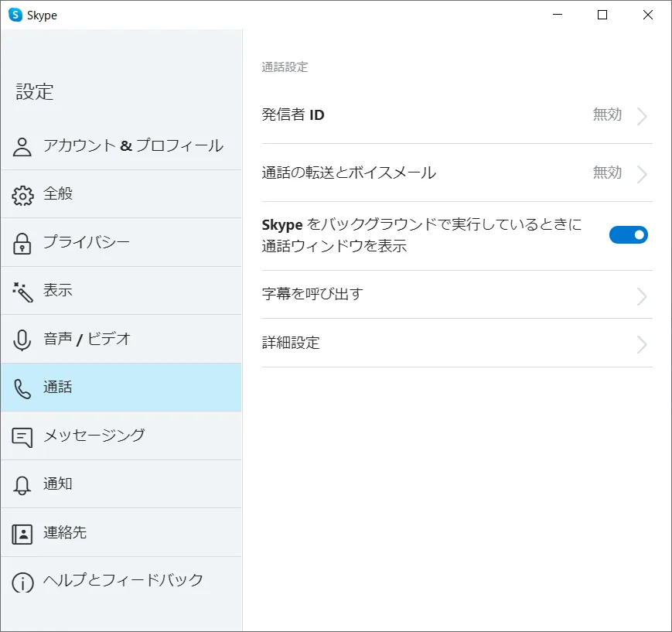Viewport: 672px width, 632px height.
Task: Expand 発信者 ID chevron arrow
Action: tap(642, 116)
